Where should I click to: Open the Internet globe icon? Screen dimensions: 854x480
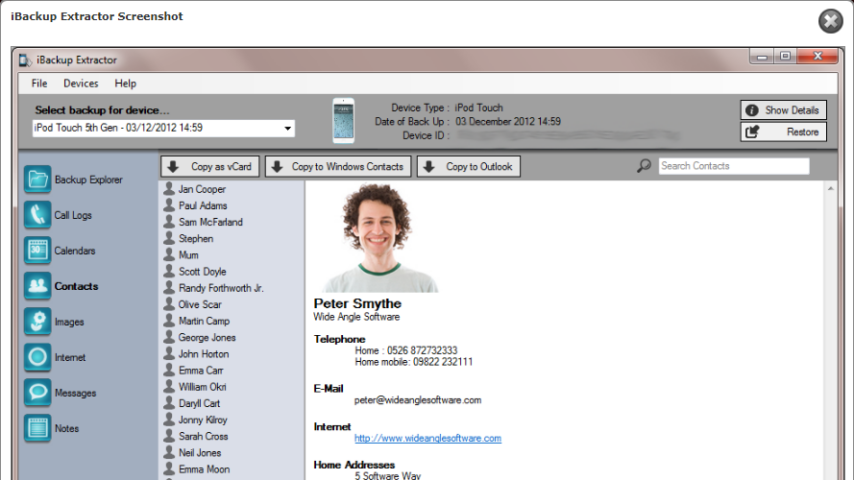[38, 357]
